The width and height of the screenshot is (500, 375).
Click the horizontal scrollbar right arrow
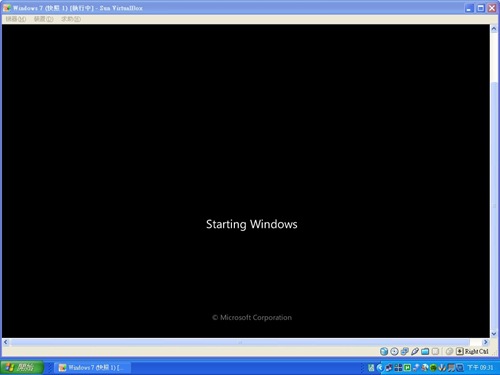486,342
